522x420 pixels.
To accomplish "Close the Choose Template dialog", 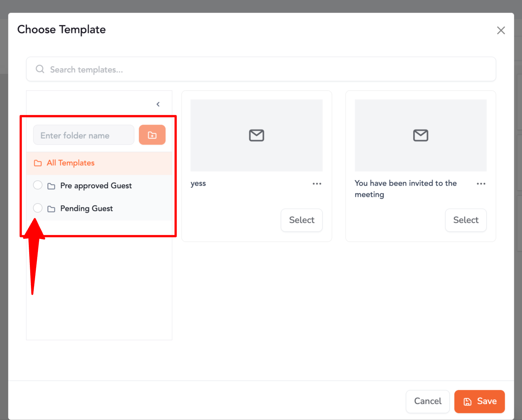I will [501, 31].
